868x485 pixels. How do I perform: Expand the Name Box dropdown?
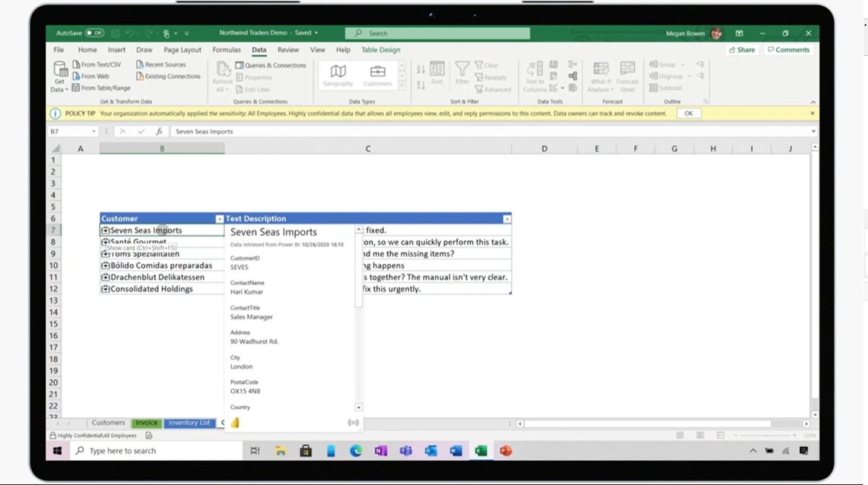tap(94, 131)
